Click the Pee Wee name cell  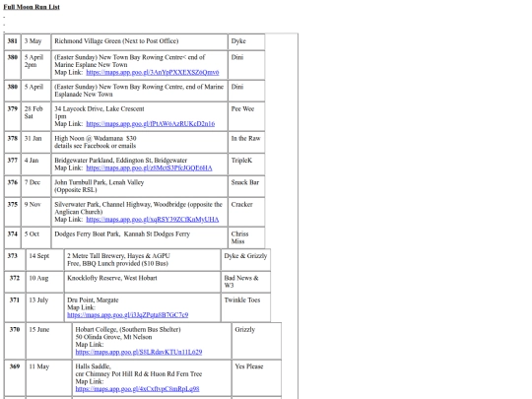[246, 116]
